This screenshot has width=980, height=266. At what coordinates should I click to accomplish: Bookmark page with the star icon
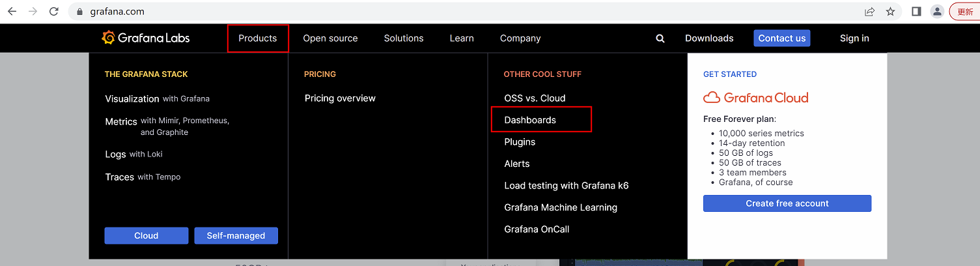coord(890,12)
